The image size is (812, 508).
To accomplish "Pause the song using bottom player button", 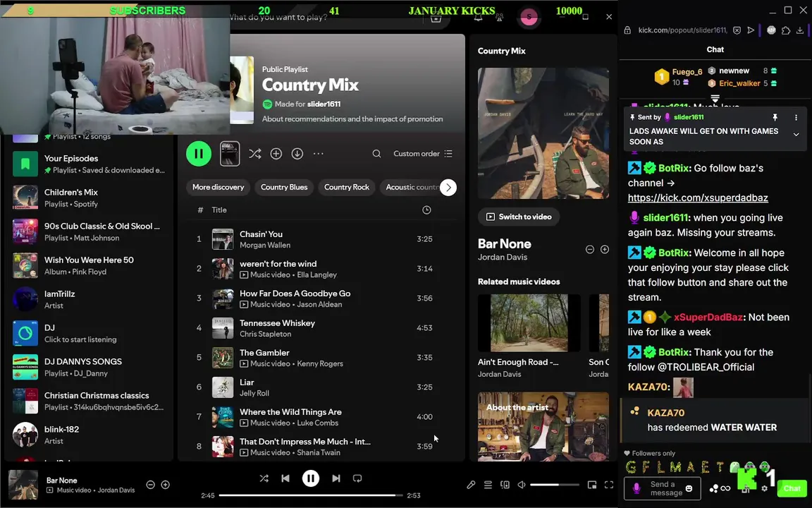I will click(x=311, y=478).
